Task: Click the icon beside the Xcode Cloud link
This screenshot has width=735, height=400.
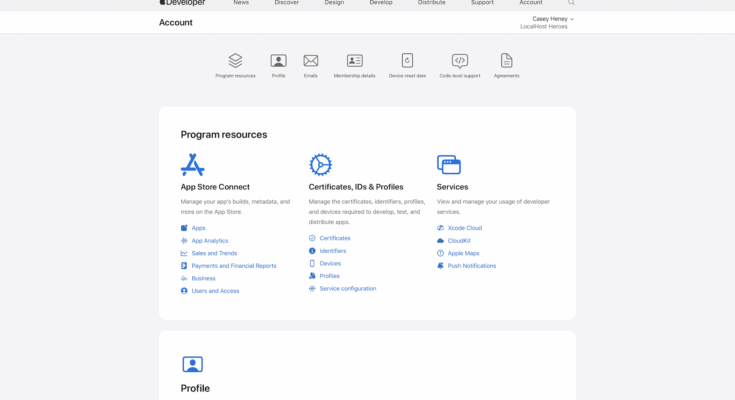Action: (x=440, y=228)
